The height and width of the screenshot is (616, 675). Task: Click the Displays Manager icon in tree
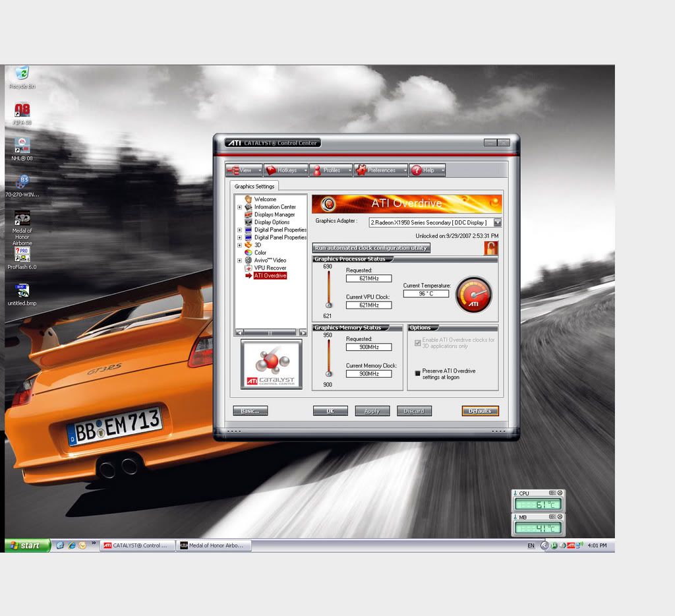pyautogui.click(x=248, y=214)
